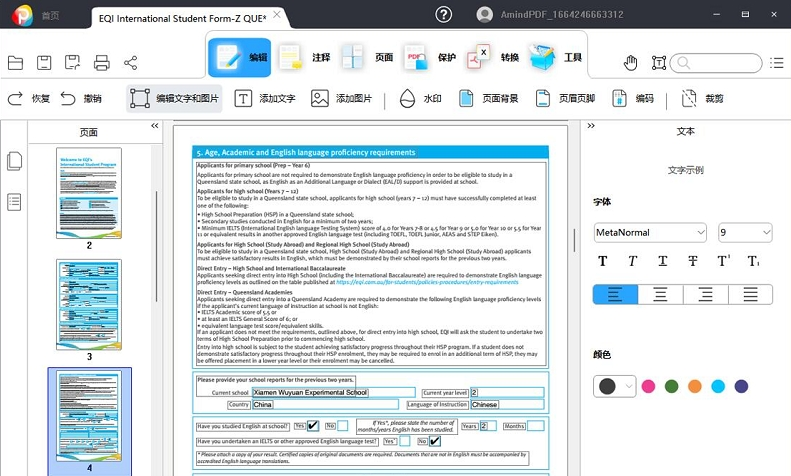
Task: Click the Country field containing China
Action: pyautogui.click(x=325, y=404)
